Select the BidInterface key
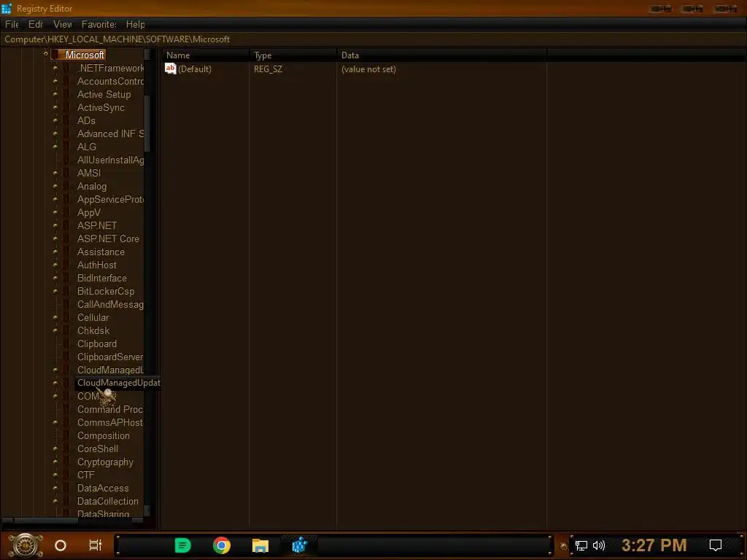The width and height of the screenshot is (747, 560). point(102,278)
